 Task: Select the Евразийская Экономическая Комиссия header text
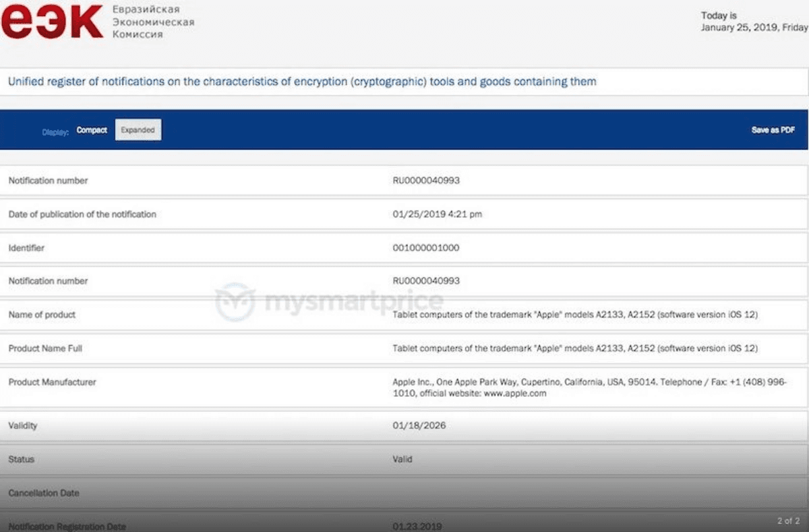(153, 22)
